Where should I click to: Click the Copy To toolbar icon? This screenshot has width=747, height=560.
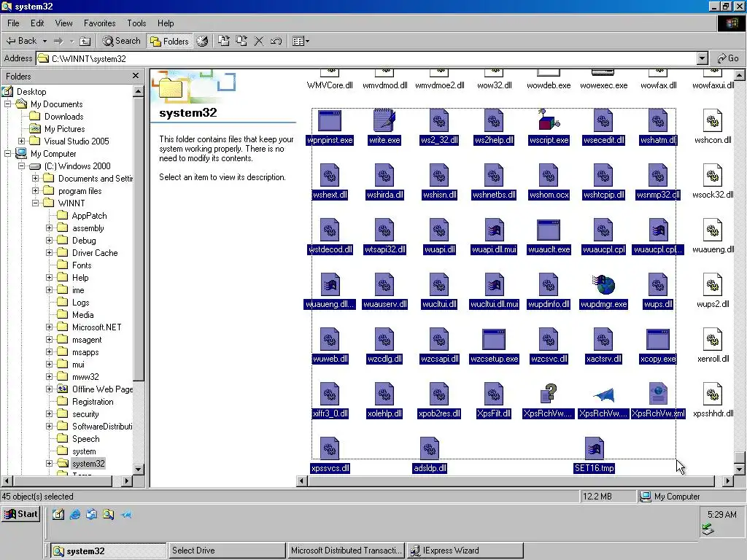click(241, 41)
